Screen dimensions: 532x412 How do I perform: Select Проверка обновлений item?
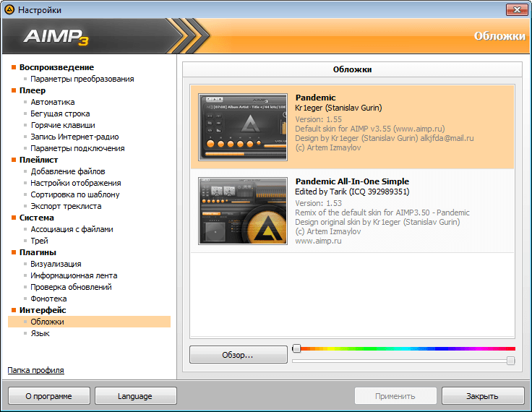pyautogui.click(x=71, y=287)
